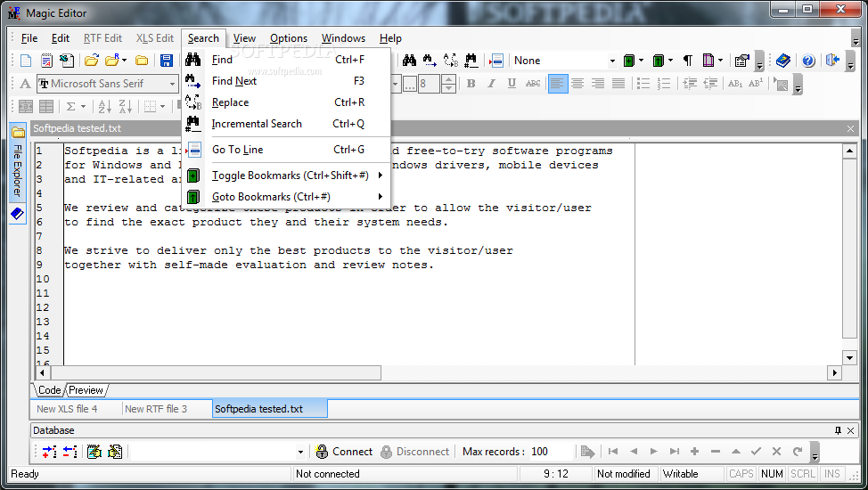This screenshot has height=490, width=868.
Task: Click the blue question mark help icon
Action: 808,61
